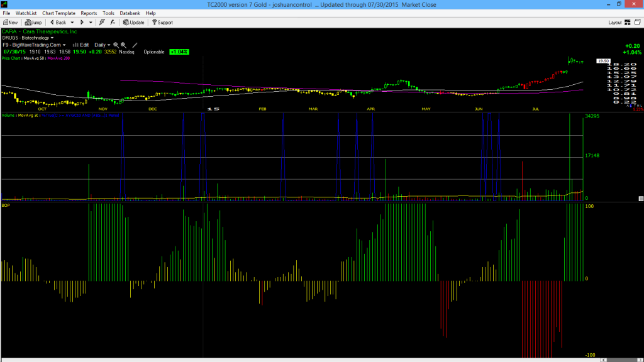The width and height of the screenshot is (644, 362).
Task: Open the Help menu
Action: pyautogui.click(x=151, y=13)
